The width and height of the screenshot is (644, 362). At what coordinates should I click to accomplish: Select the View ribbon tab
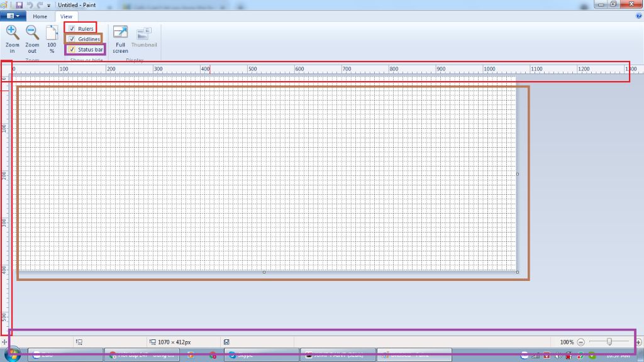pos(66,16)
